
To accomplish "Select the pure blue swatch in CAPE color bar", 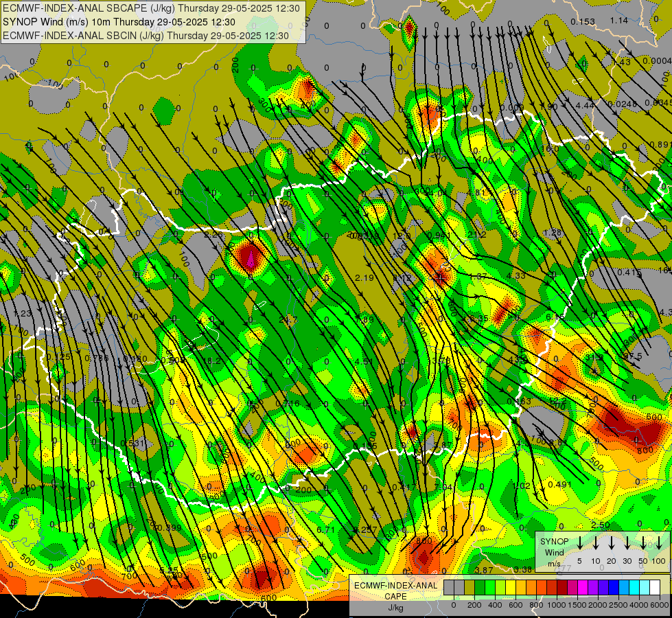I will [x=614, y=587].
